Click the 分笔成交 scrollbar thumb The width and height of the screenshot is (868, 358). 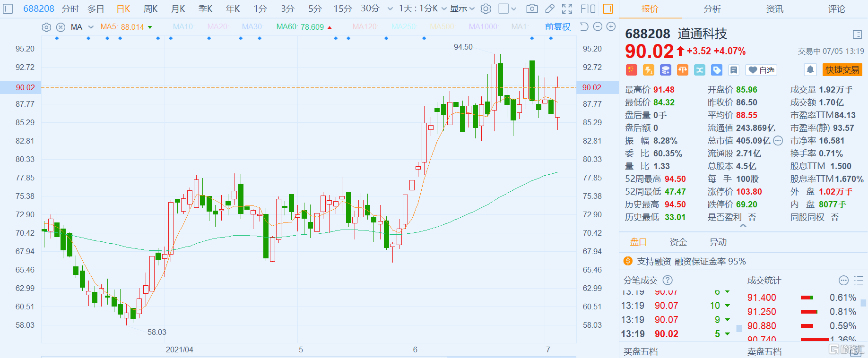coord(739,328)
